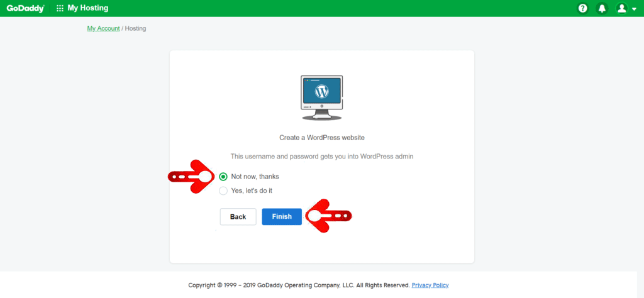Click the Back button
Viewport: 644px width, 298px height.
pyautogui.click(x=238, y=217)
